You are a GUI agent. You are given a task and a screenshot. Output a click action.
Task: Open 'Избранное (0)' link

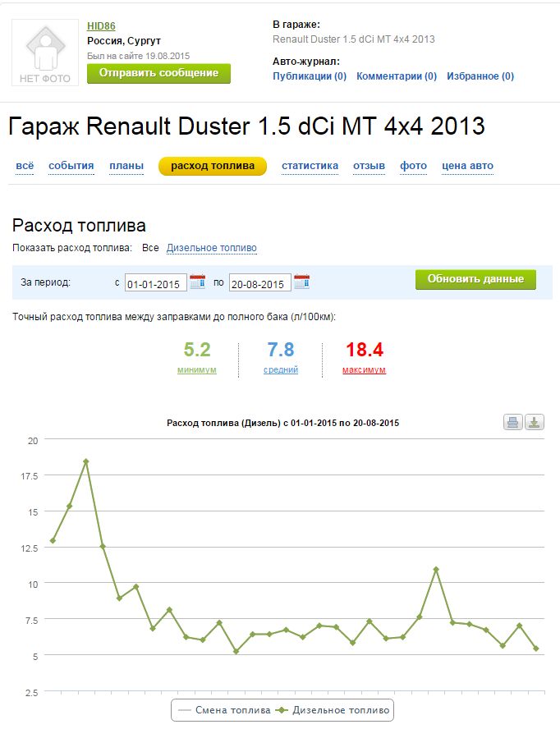tap(480, 76)
